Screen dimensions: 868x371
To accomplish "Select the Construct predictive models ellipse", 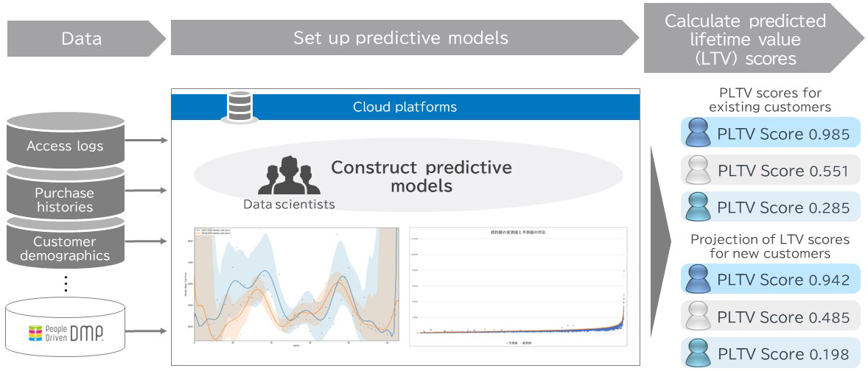I will click(x=408, y=176).
